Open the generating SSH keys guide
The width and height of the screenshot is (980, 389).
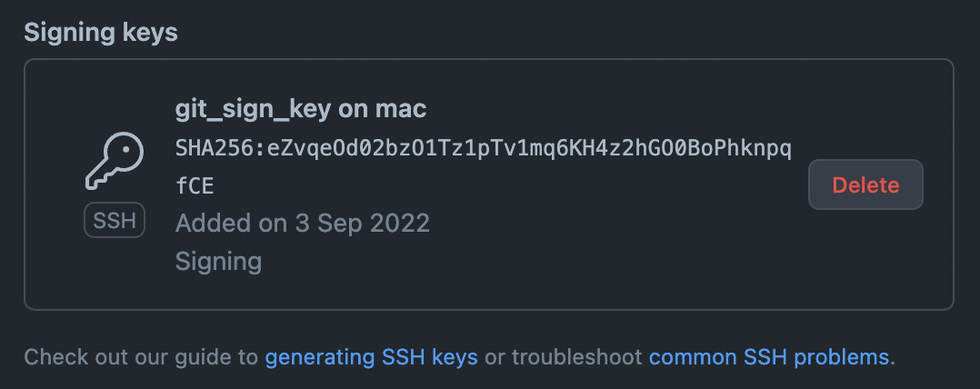(371, 357)
